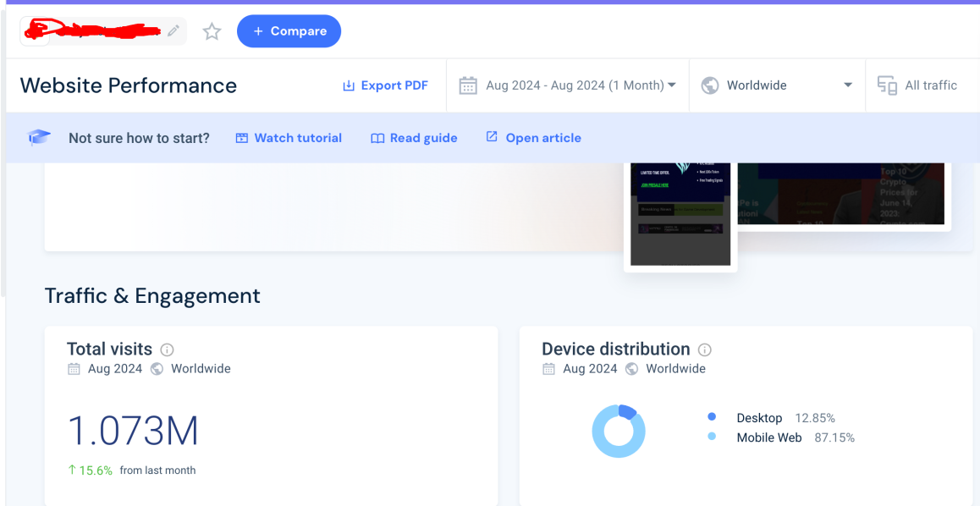Click the calendar icon in date selector

468,85
